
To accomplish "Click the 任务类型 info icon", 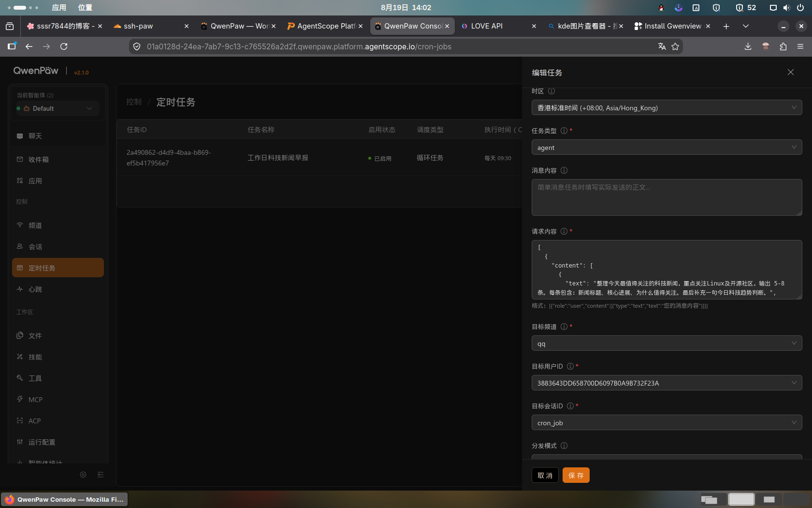I will pyautogui.click(x=564, y=131).
